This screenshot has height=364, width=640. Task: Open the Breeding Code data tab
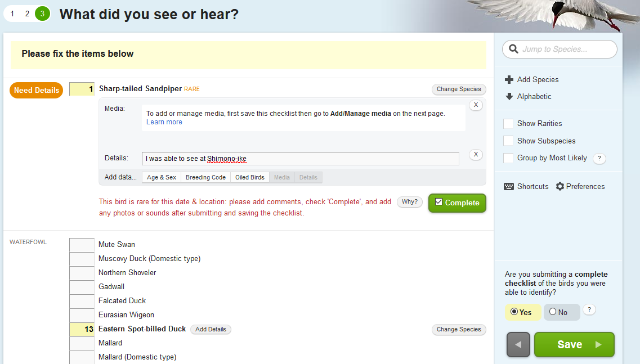click(x=205, y=178)
